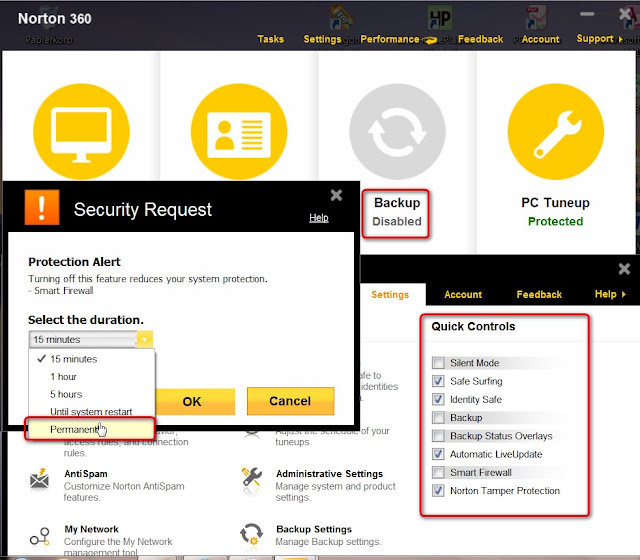Open the Performance menu in header
Viewport: 640px width, 560px height.
click(x=390, y=39)
